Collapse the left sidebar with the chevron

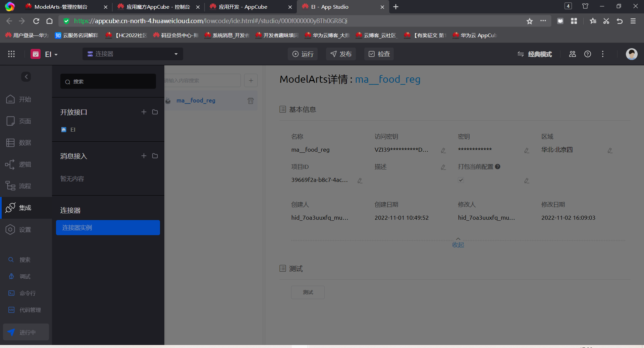26,77
